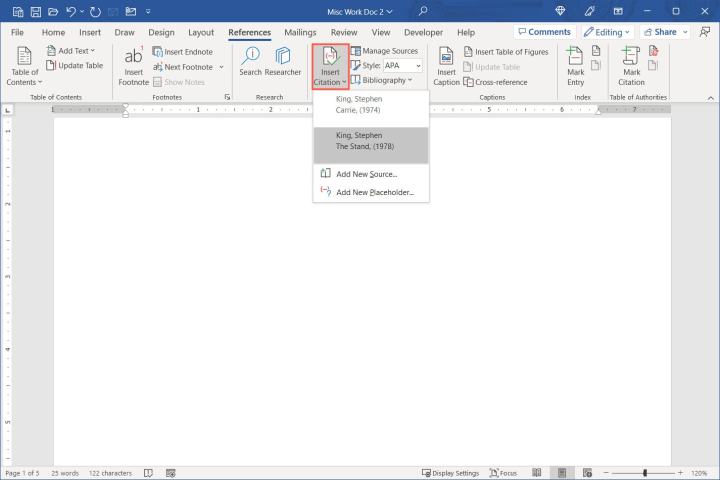Image resolution: width=720 pixels, height=480 pixels.
Task: Switch to Read Mode view in status bar
Action: (x=537, y=473)
